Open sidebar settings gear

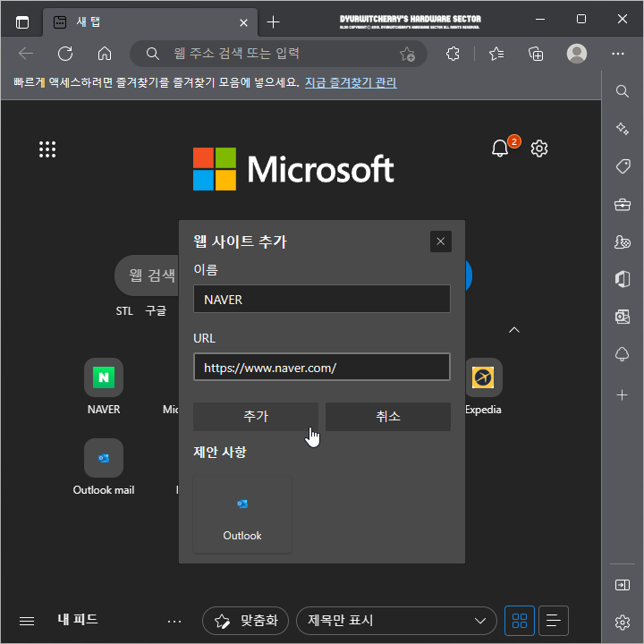pos(623,623)
